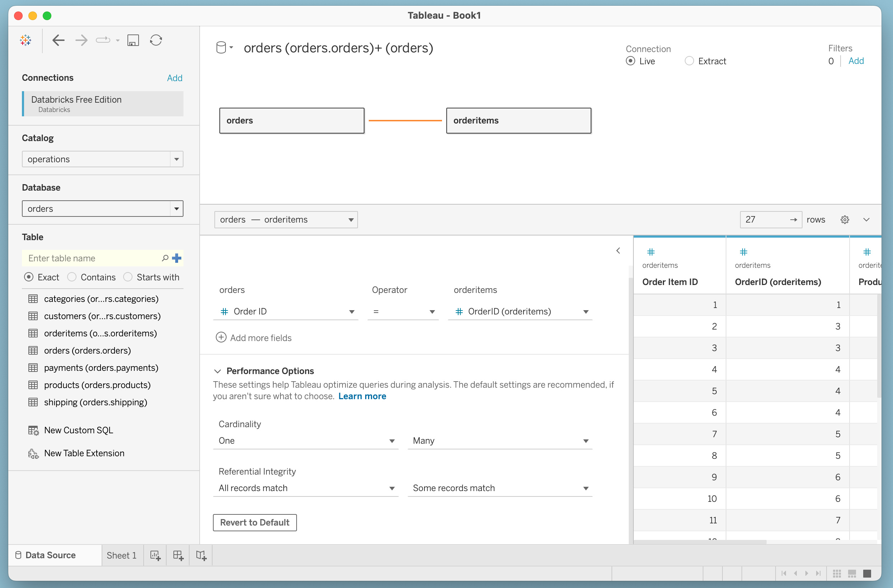Click the search magnifier in table field
The width and height of the screenshot is (893, 588).
(165, 258)
